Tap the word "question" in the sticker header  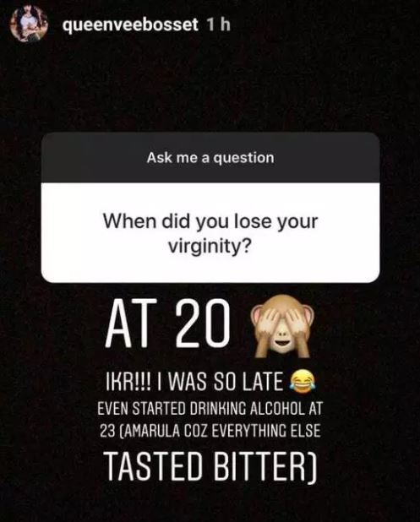(x=244, y=158)
